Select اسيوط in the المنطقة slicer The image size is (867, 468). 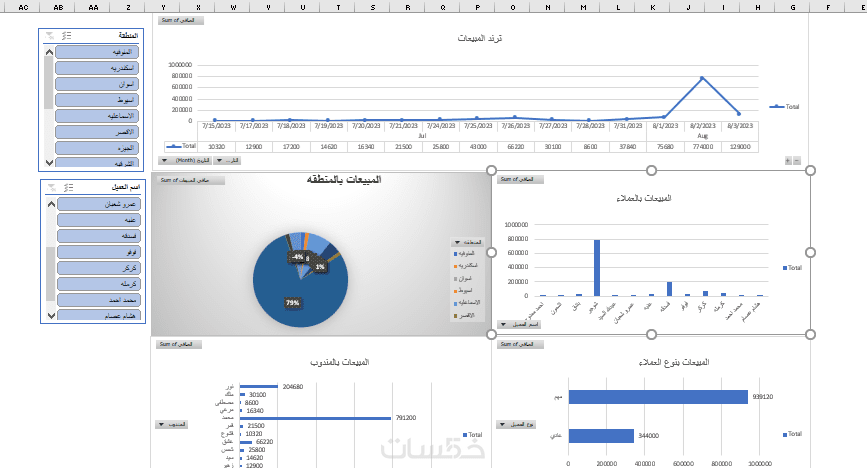click(97, 100)
